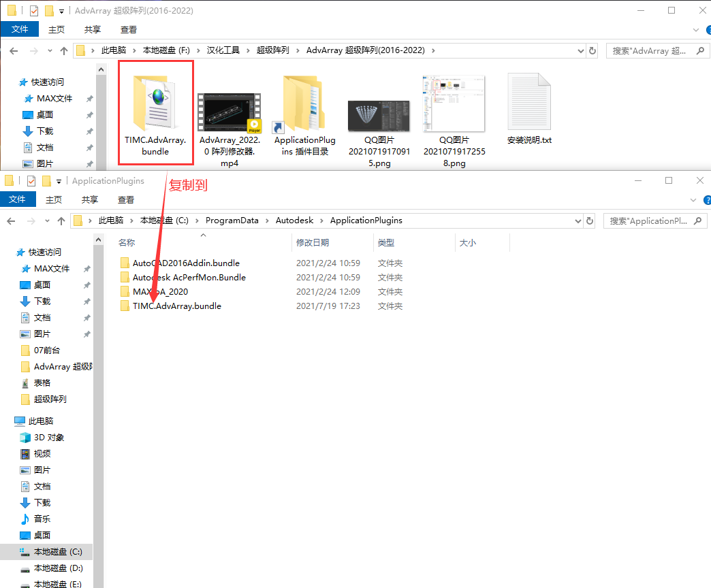Open 表格 in the sidebar
711x588 pixels.
click(42, 382)
